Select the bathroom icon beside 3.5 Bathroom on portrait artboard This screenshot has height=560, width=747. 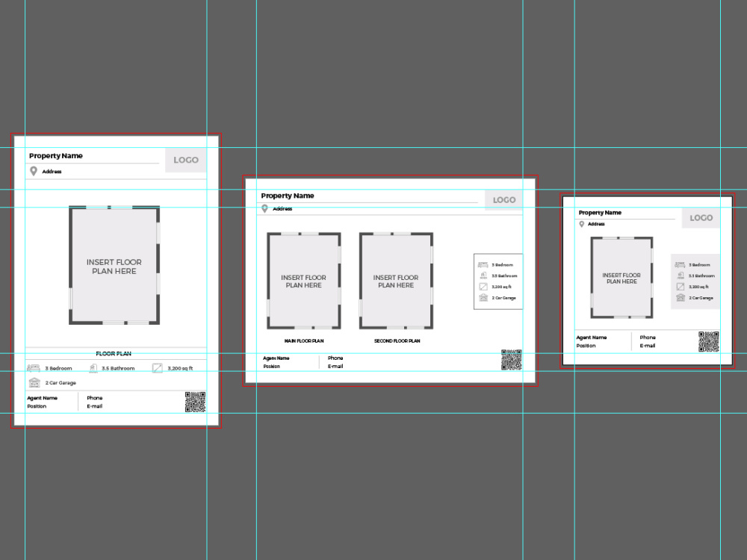click(93, 368)
